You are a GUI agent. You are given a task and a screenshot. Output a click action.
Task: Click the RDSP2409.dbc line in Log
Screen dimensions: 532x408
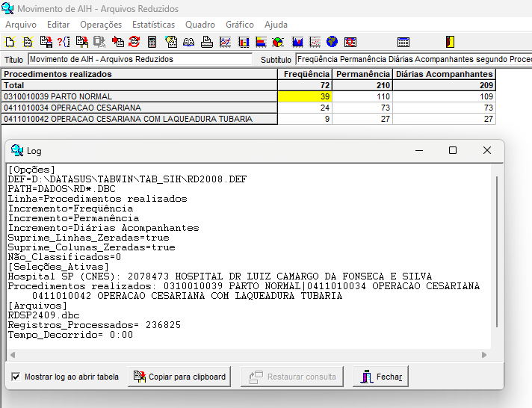44,315
